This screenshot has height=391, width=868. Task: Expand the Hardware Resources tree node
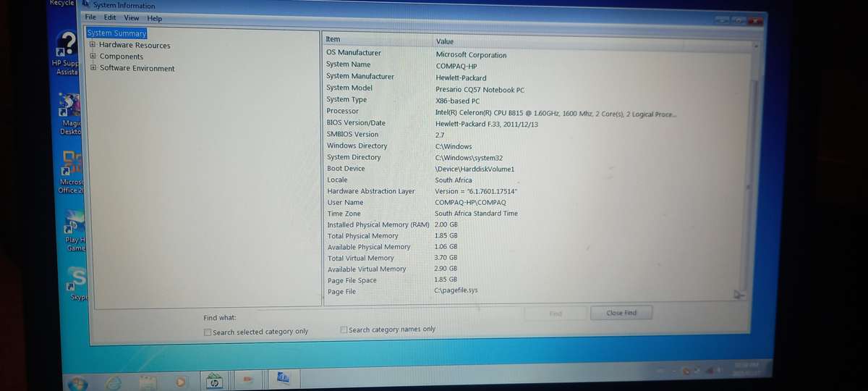[93, 45]
